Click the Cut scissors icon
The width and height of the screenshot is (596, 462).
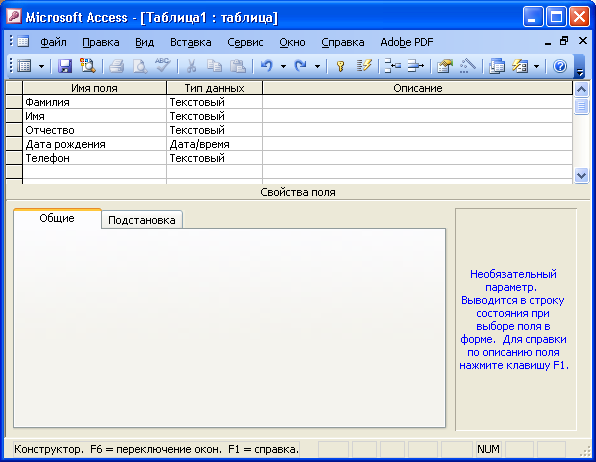click(192, 66)
